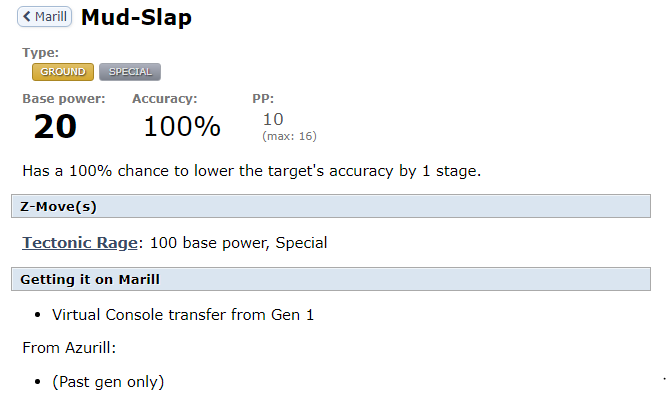Click the Past gen only entry
Viewport: 668px width, 405px height.
click(108, 382)
